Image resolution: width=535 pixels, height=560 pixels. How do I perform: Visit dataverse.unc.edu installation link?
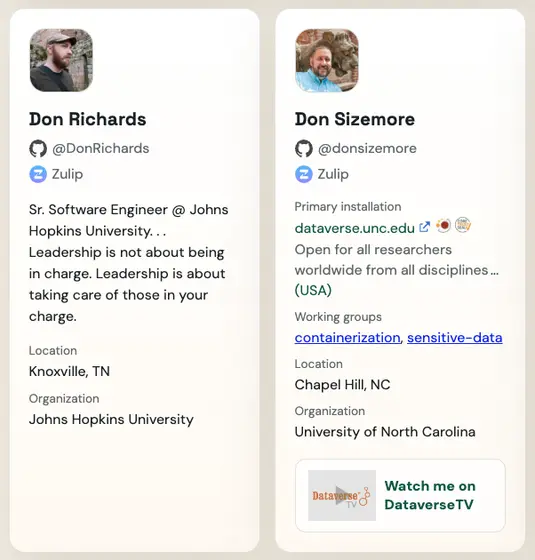coord(355,228)
